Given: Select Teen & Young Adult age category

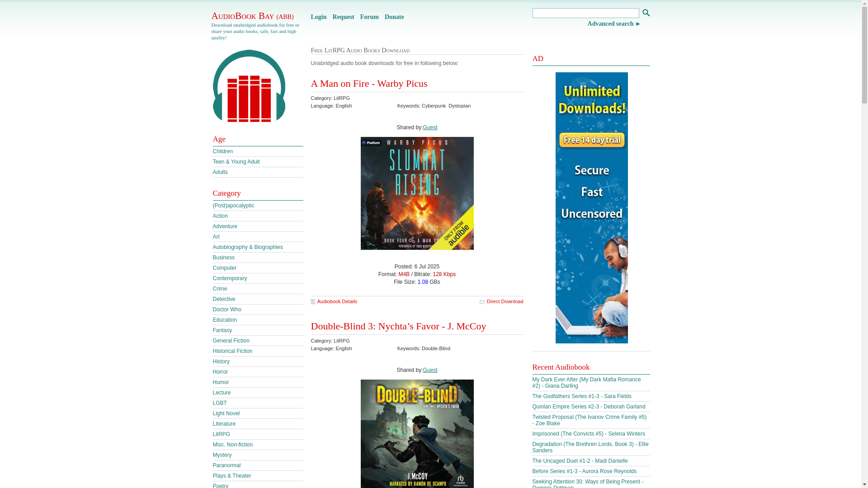Looking at the screenshot, I should 236,162.
